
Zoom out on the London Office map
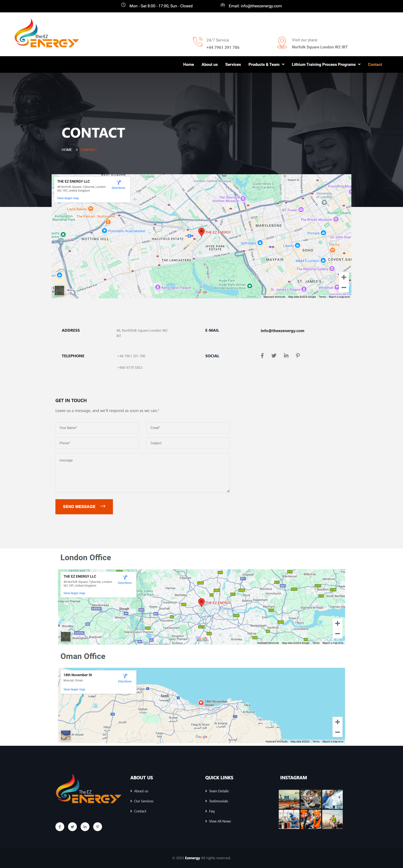(337, 633)
